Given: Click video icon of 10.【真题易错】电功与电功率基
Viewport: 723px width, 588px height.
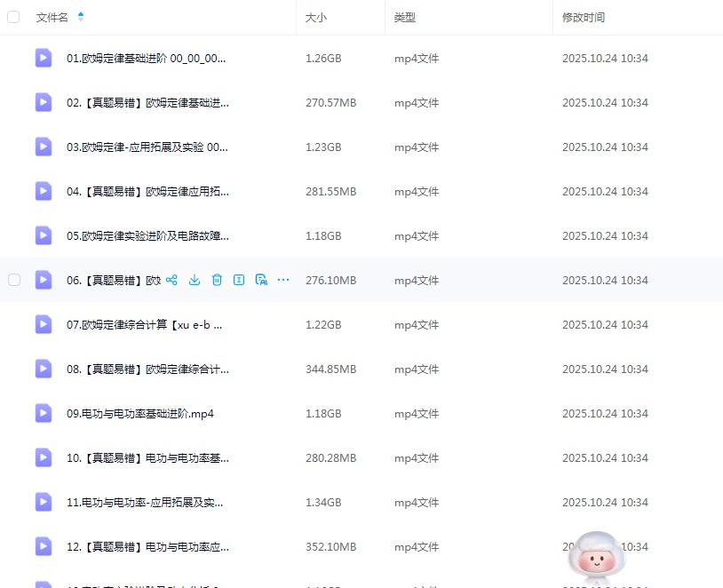Looking at the screenshot, I should (x=44, y=457).
